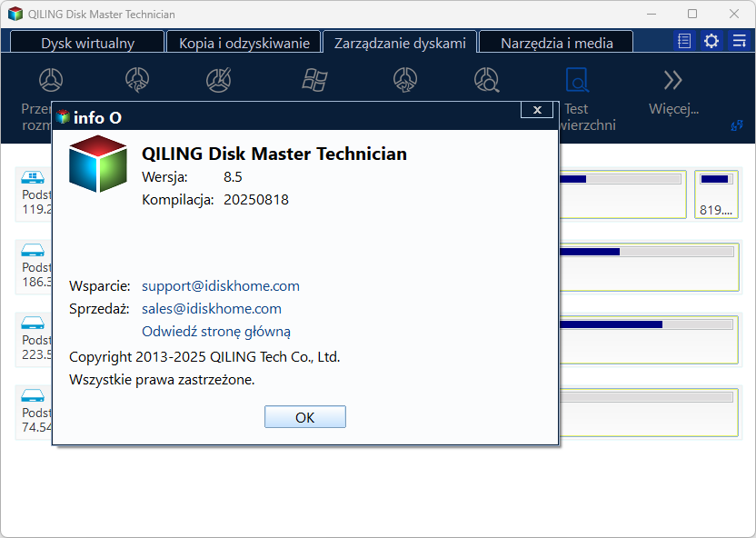
Task: Click the empty partition bar of the 74.54 disk
Action: pos(646,397)
